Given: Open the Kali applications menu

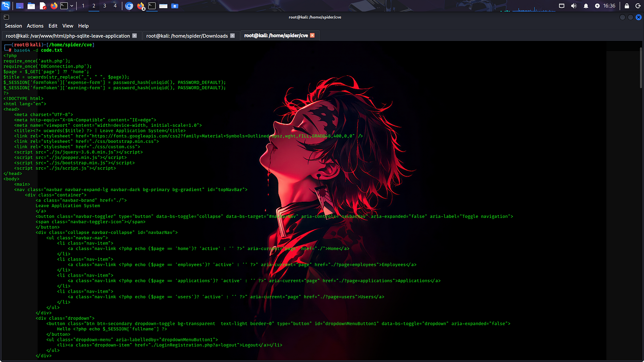Looking at the screenshot, I should click(6, 6).
